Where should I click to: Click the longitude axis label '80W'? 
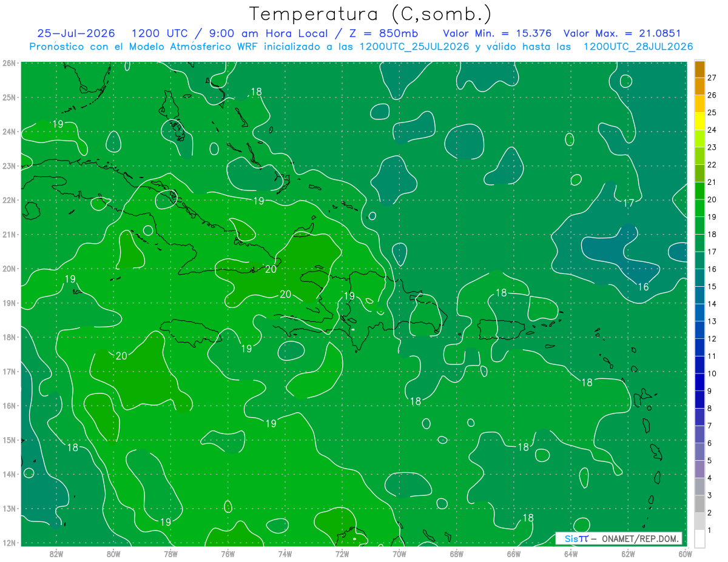(113, 554)
